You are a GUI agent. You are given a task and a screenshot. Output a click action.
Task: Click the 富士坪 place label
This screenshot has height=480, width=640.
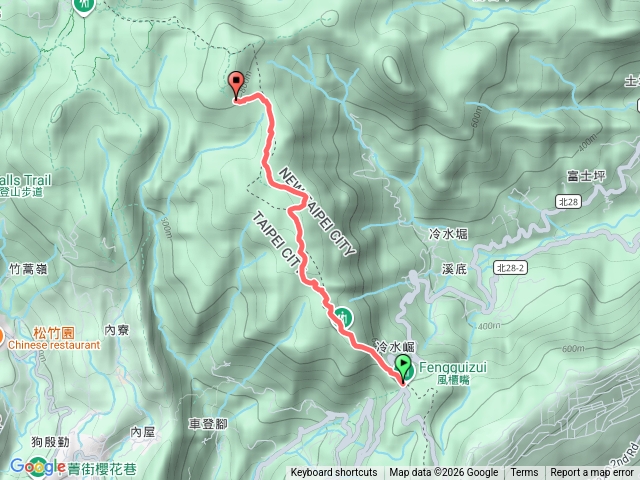587,176
